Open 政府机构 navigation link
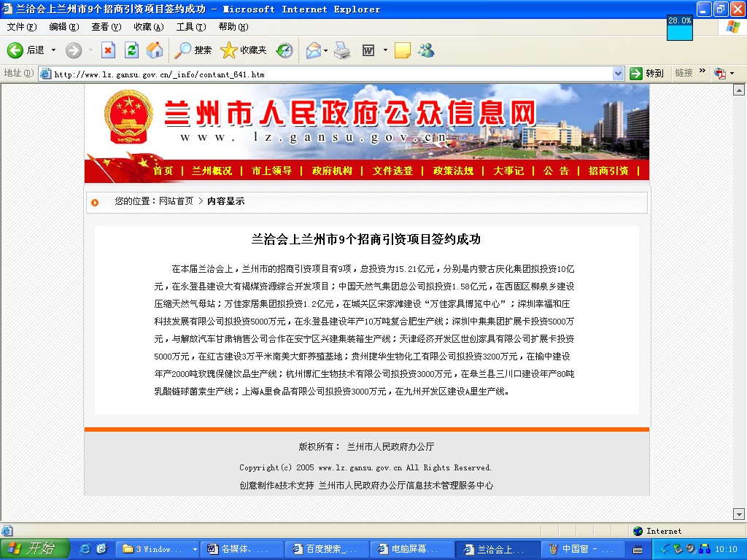Screen dimensions: 747x560 (332, 171)
